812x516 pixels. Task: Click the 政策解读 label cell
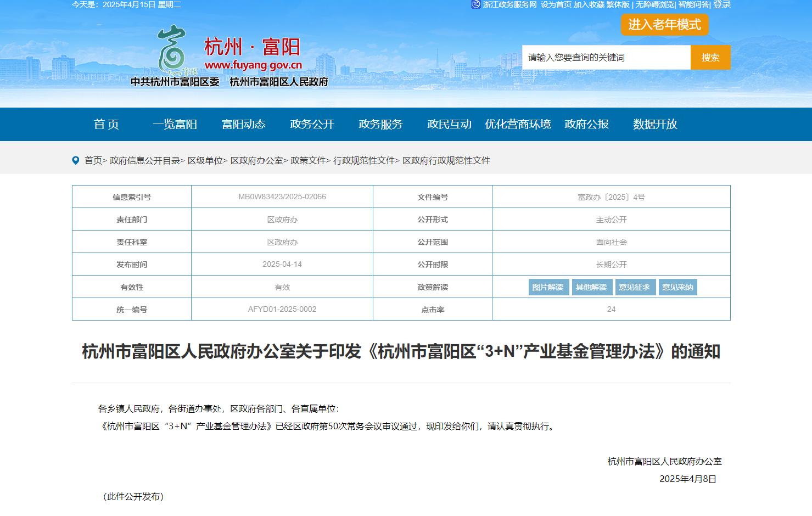[x=433, y=287]
